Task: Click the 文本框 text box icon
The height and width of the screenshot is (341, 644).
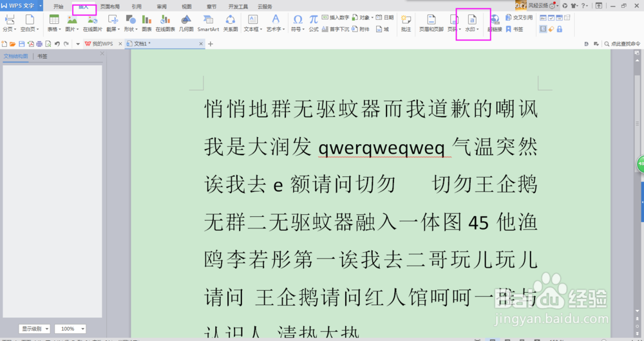Action: click(x=253, y=19)
